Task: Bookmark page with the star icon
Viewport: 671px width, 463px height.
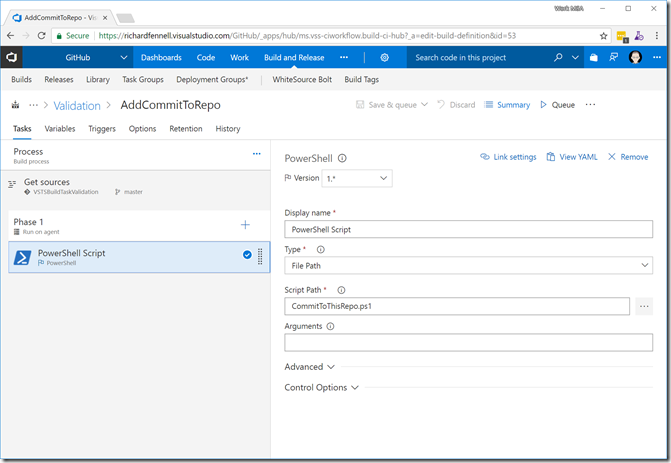Action: pyautogui.click(x=603, y=36)
